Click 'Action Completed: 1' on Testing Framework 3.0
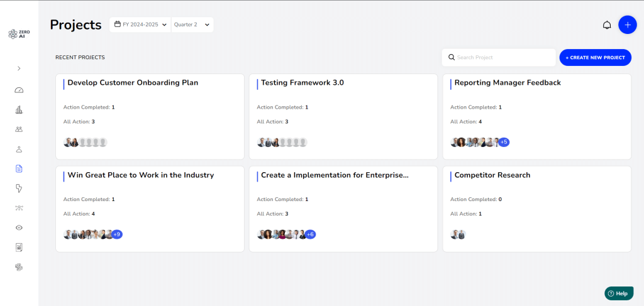The width and height of the screenshot is (644, 306). [x=282, y=107]
